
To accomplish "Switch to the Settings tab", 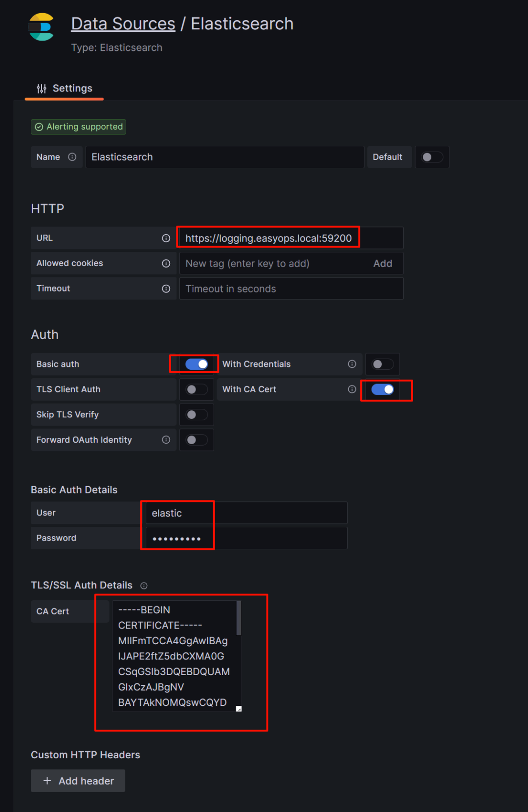I will (64, 89).
